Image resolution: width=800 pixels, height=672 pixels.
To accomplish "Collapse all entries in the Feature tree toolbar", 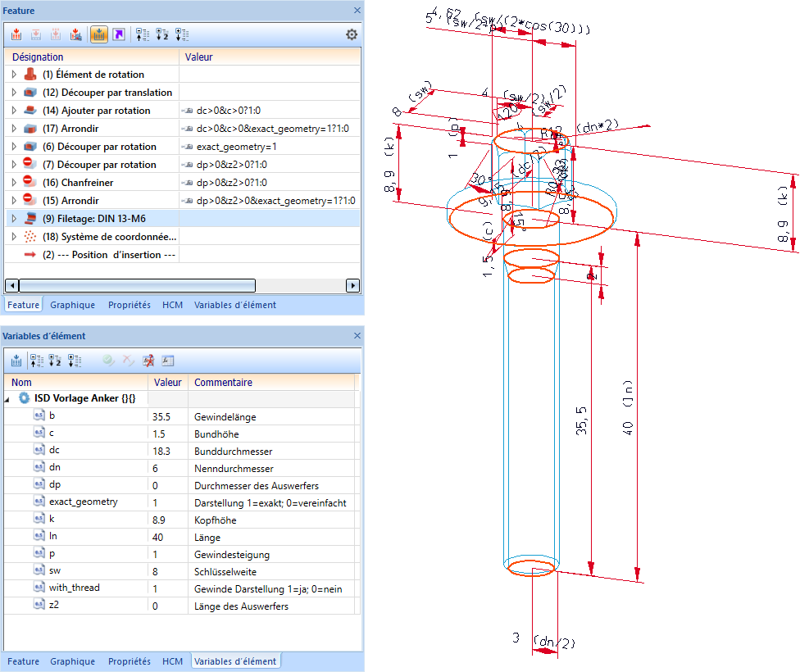I will point(142,34).
